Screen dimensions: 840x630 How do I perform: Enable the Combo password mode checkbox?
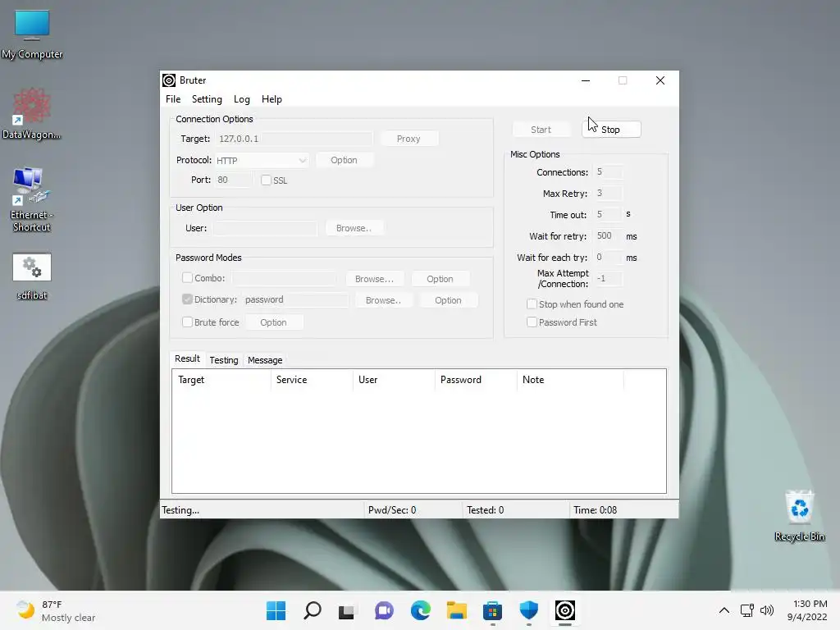point(187,277)
